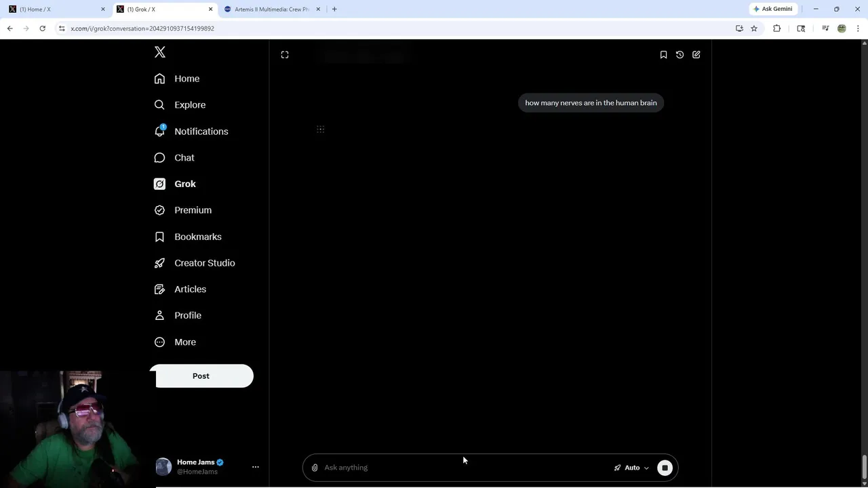Focus the Ask anything input field
Screen dimensions: 868x488
tap(465, 468)
